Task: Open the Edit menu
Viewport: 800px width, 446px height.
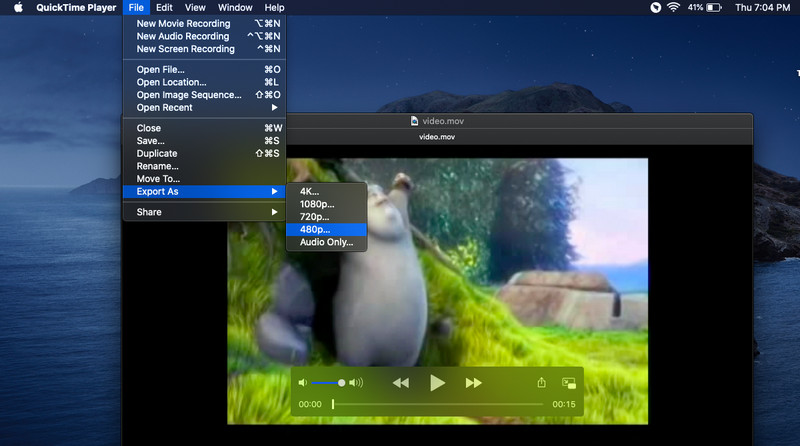Action: coord(164,7)
